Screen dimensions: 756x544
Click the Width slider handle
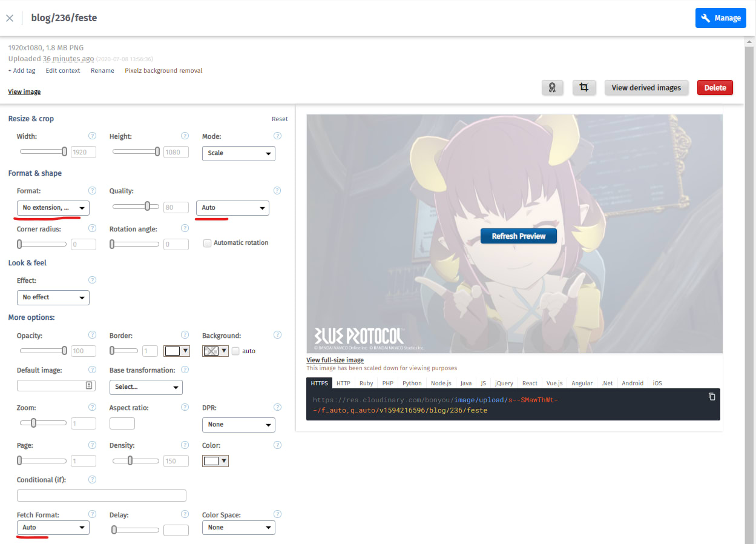click(x=64, y=151)
